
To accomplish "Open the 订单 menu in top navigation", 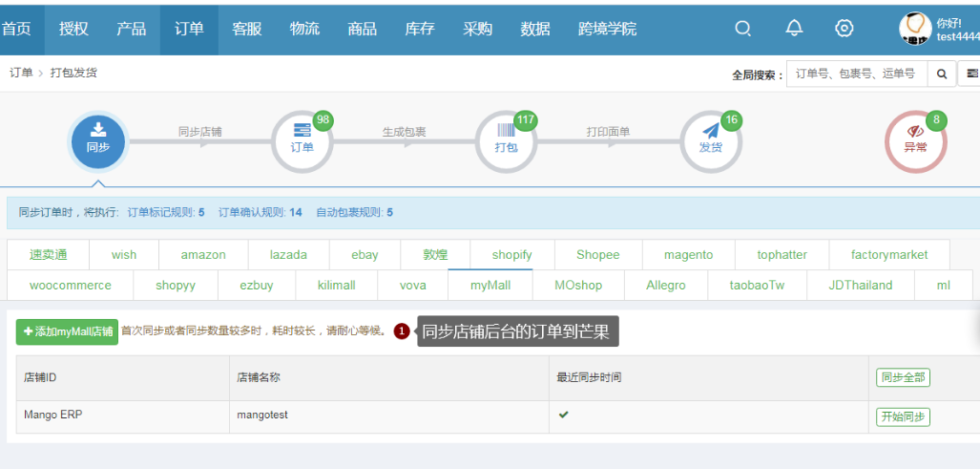I will point(189,28).
